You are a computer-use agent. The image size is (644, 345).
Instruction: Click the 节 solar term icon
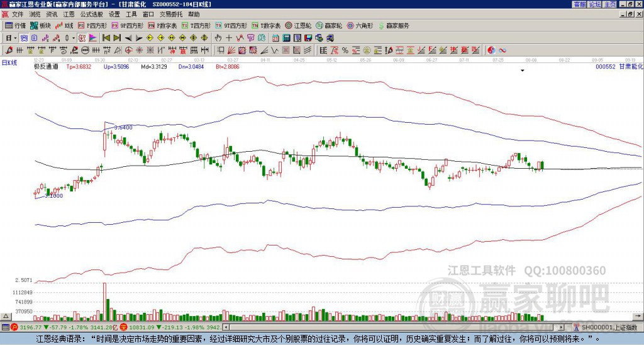click(250, 38)
